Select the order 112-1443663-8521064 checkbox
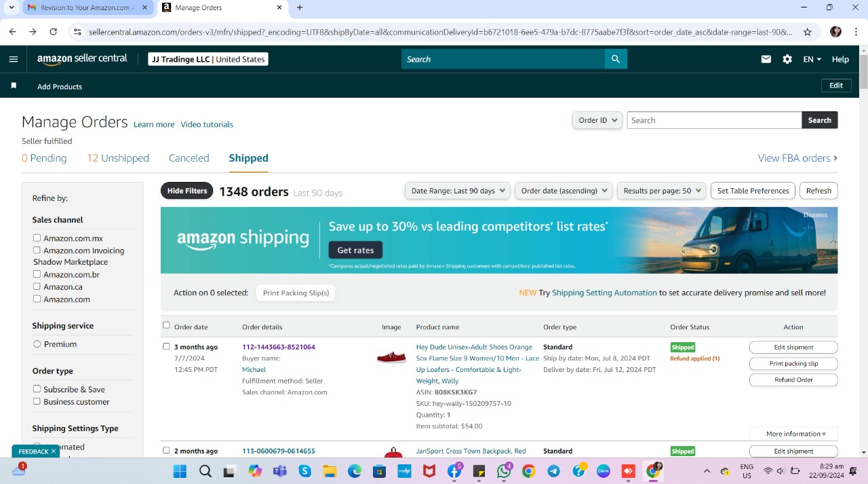868x484 pixels. (x=166, y=346)
